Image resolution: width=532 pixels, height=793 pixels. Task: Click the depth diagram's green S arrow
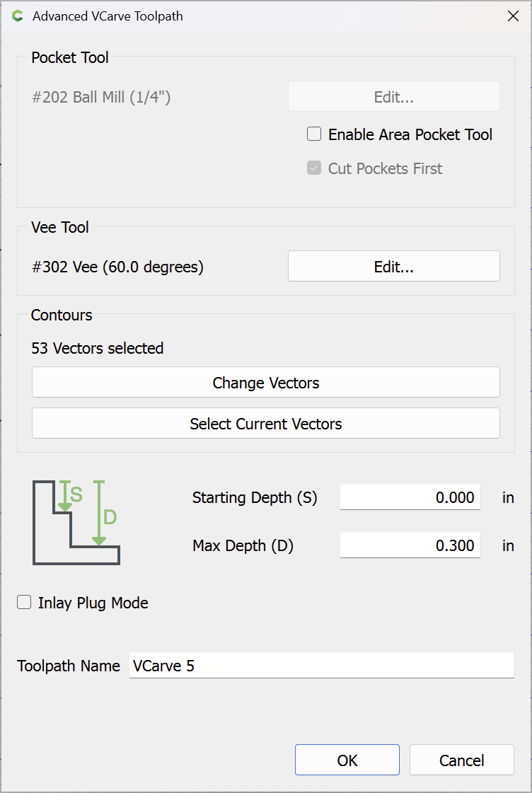pos(66,496)
